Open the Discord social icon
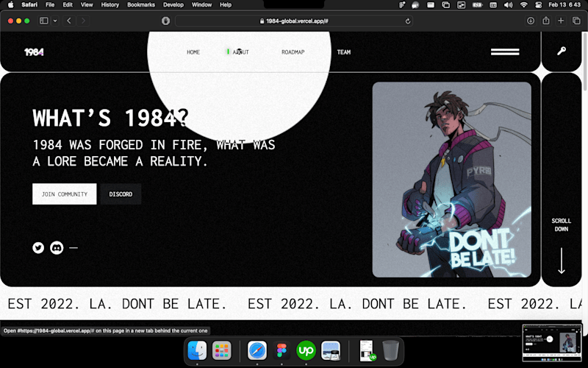This screenshot has width=588, height=368. [57, 248]
